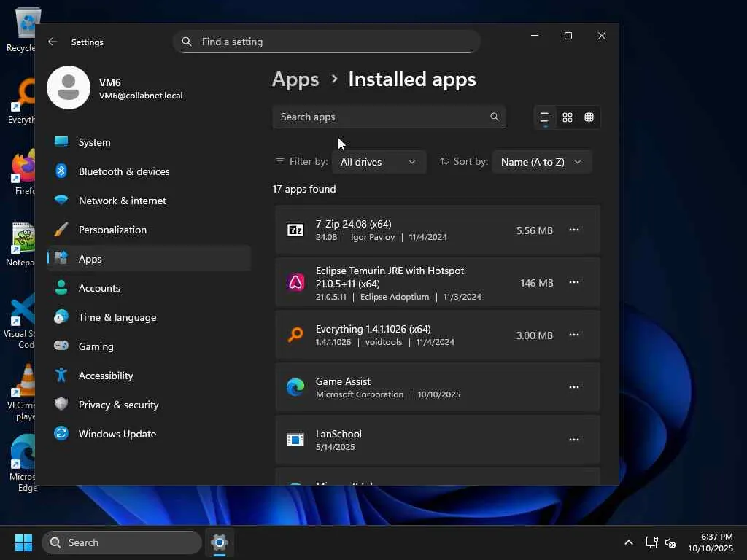This screenshot has width=747, height=560.
Task: Open more options for LanSchool
Action: pos(574,440)
